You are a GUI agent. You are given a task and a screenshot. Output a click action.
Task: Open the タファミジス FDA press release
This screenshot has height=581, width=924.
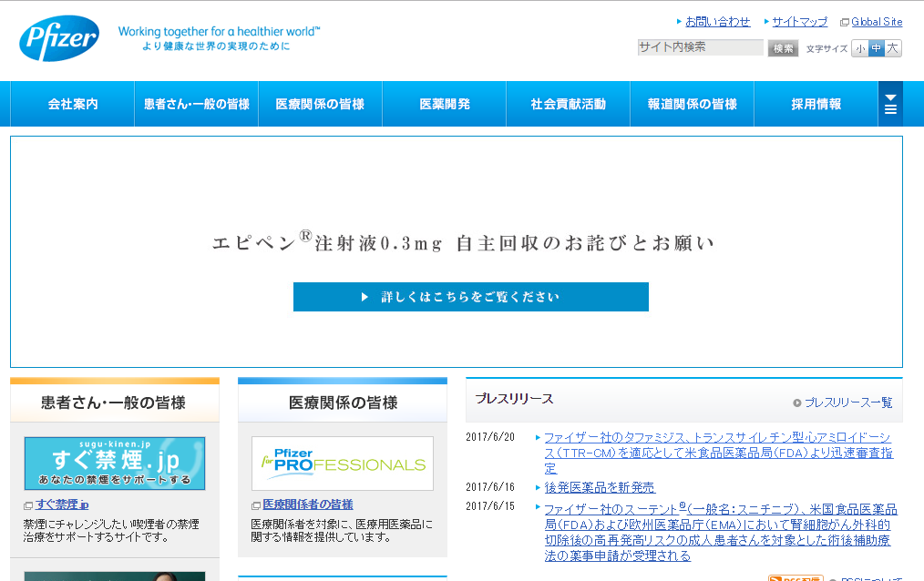click(718, 453)
